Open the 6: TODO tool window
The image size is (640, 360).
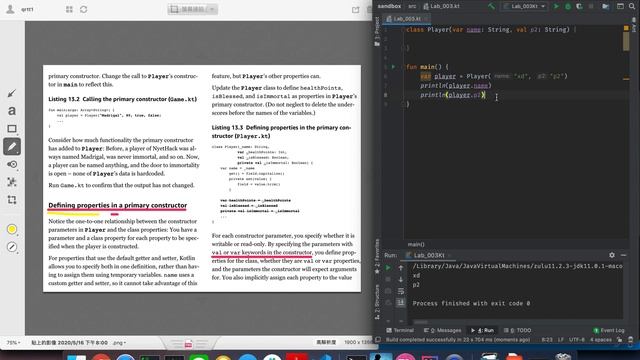(x=517, y=330)
